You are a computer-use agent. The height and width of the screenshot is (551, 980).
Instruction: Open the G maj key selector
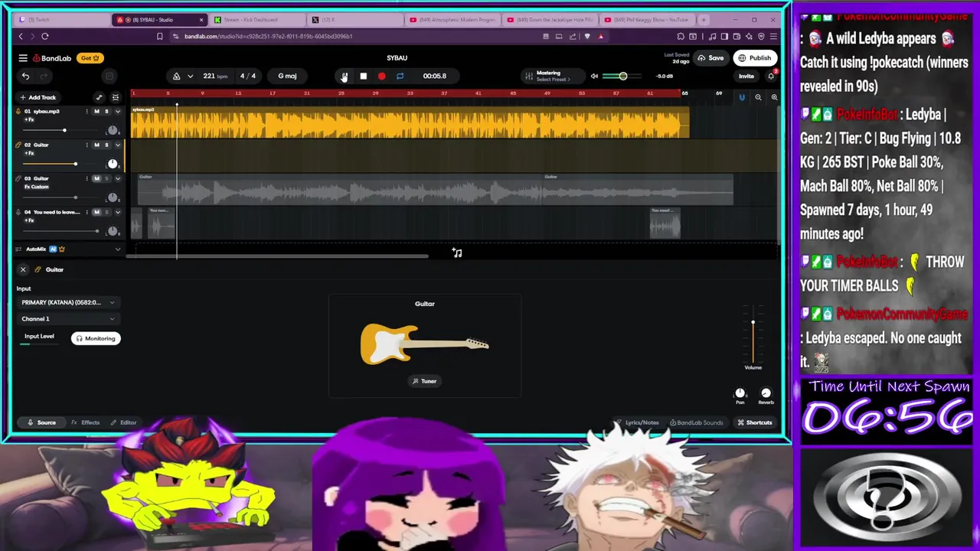287,76
